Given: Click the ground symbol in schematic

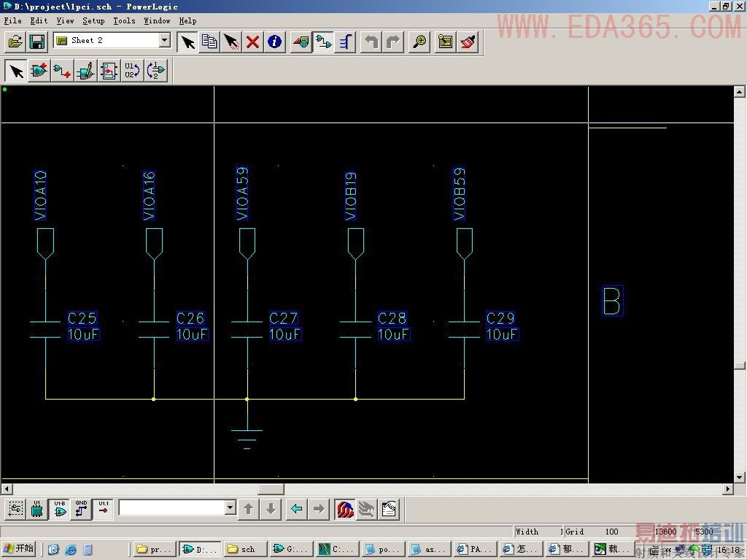Looking at the screenshot, I should pyautogui.click(x=247, y=438).
